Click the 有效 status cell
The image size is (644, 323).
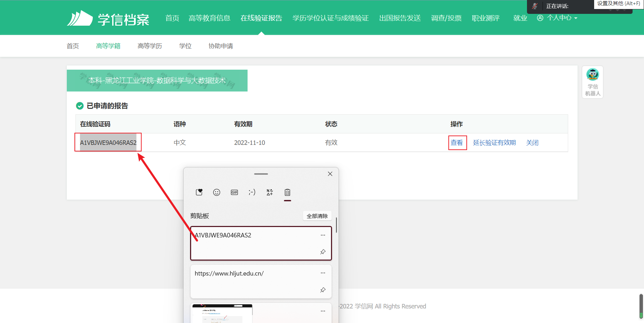[x=331, y=143]
